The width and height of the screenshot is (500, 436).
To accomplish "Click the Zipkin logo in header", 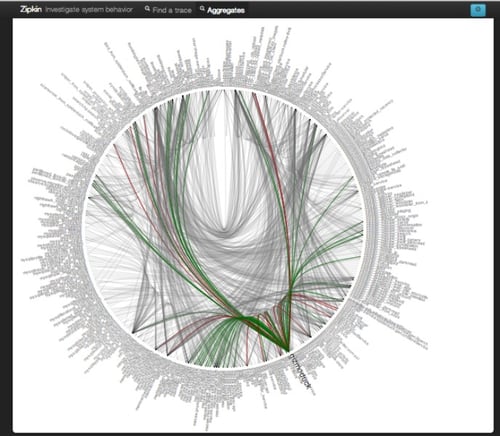I will pyautogui.click(x=31, y=9).
